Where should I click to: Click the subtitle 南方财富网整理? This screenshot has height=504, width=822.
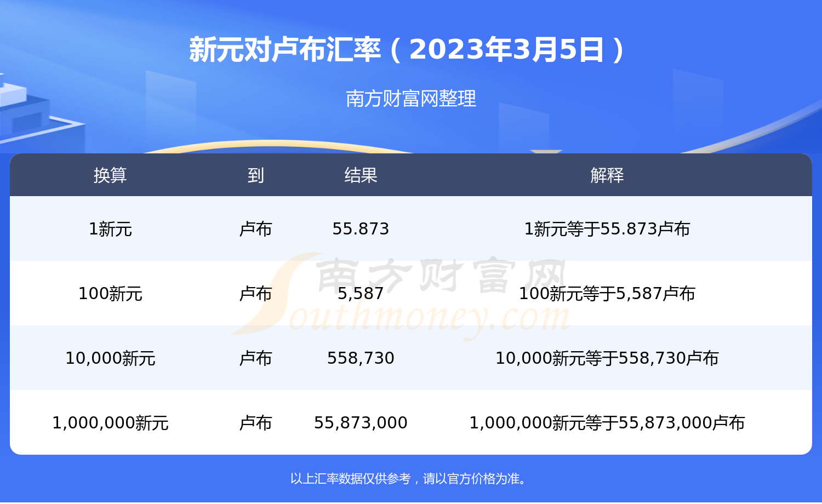tap(411, 99)
